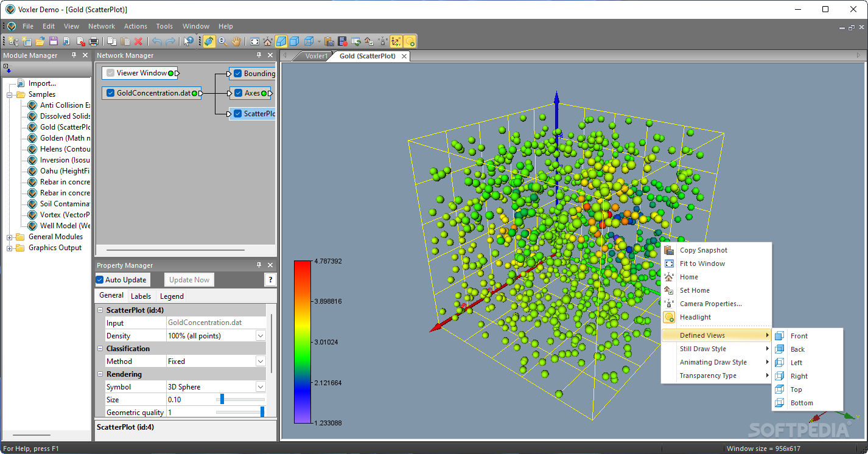The height and width of the screenshot is (454, 868).
Task: Select the Pan hand tool
Action: coord(236,41)
